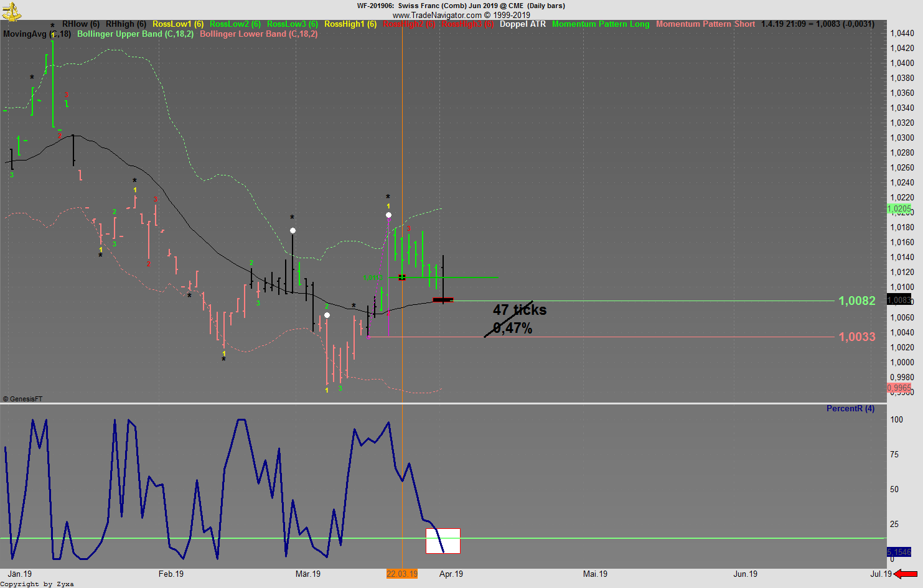Click the RossLow3 (6) legend label

(x=293, y=24)
